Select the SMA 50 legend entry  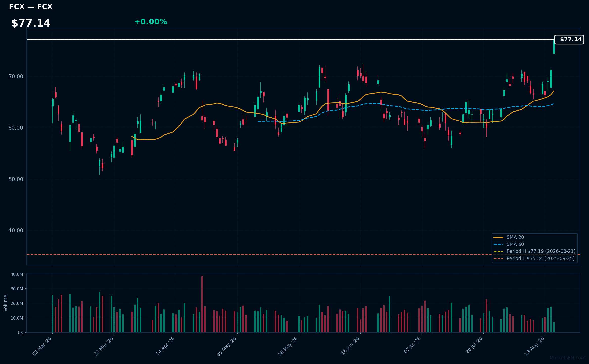515,244
